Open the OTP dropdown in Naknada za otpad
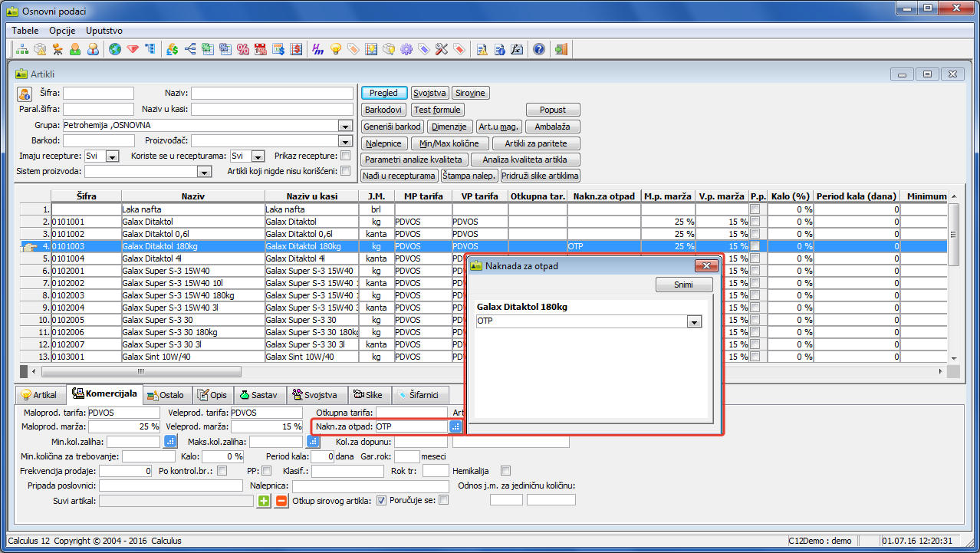The height and width of the screenshot is (553, 980). click(694, 322)
